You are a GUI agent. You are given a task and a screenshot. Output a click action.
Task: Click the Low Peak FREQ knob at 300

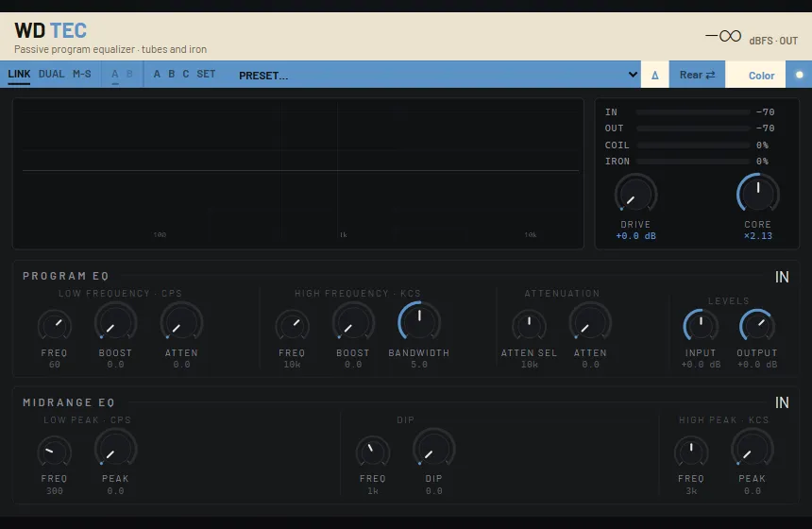[x=55, y=452]
